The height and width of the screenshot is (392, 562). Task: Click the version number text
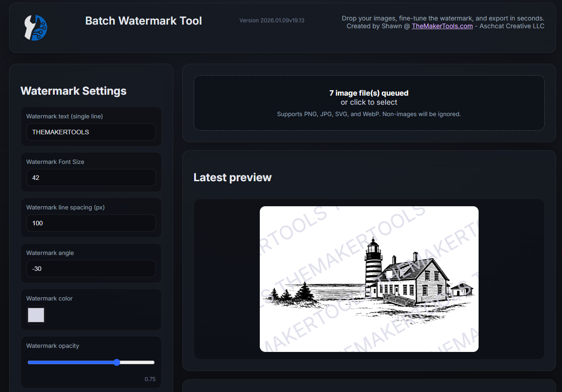pyautogui.click(x=272, y=20)
